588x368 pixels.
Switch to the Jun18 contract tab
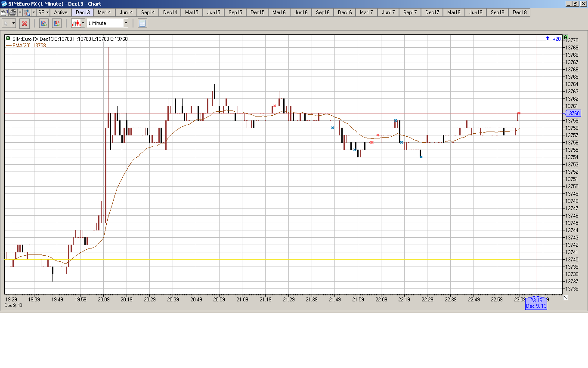pyautogui.click(x=476, y=12)
